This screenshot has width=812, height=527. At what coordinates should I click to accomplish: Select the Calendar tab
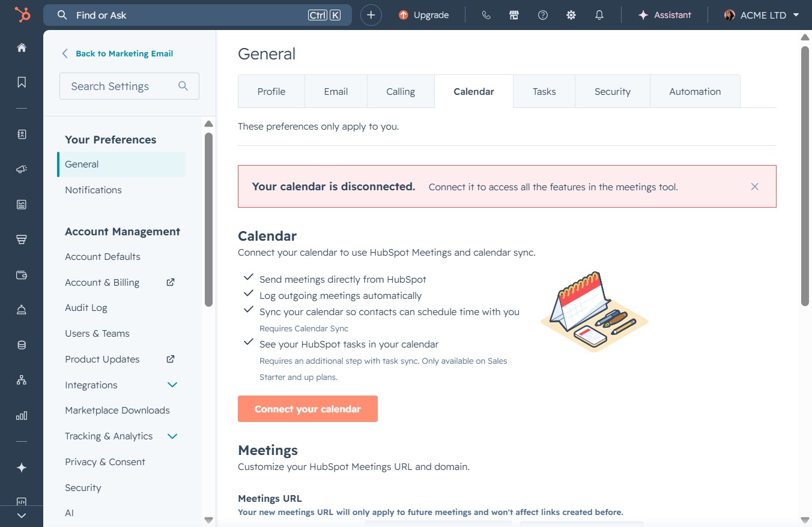coord(474,91)
